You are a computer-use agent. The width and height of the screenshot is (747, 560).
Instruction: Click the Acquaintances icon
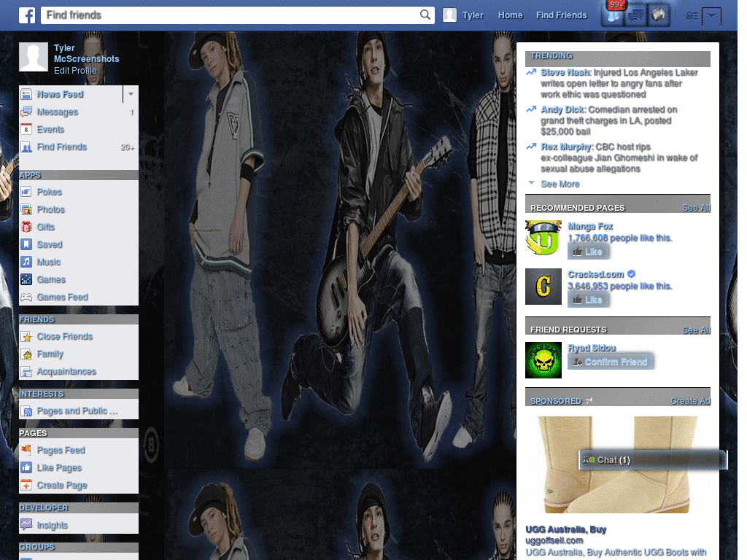[x=26, y=371]
